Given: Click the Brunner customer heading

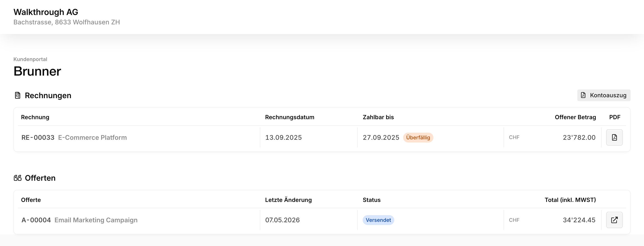Looking at the screenshot, I should [x=37, y=71].
